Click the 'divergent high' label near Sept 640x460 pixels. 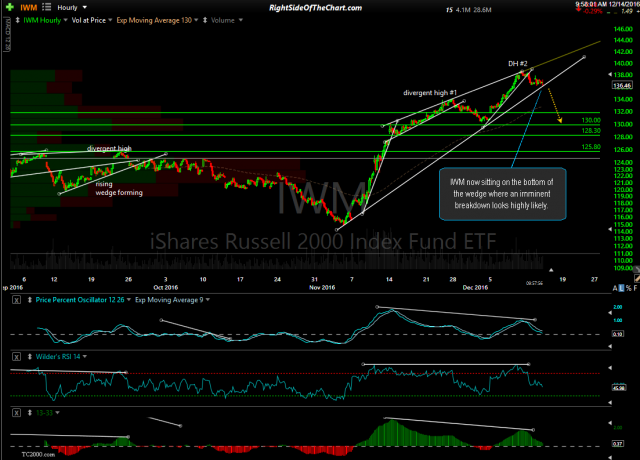pyautogui.click(x=109, y=148)
